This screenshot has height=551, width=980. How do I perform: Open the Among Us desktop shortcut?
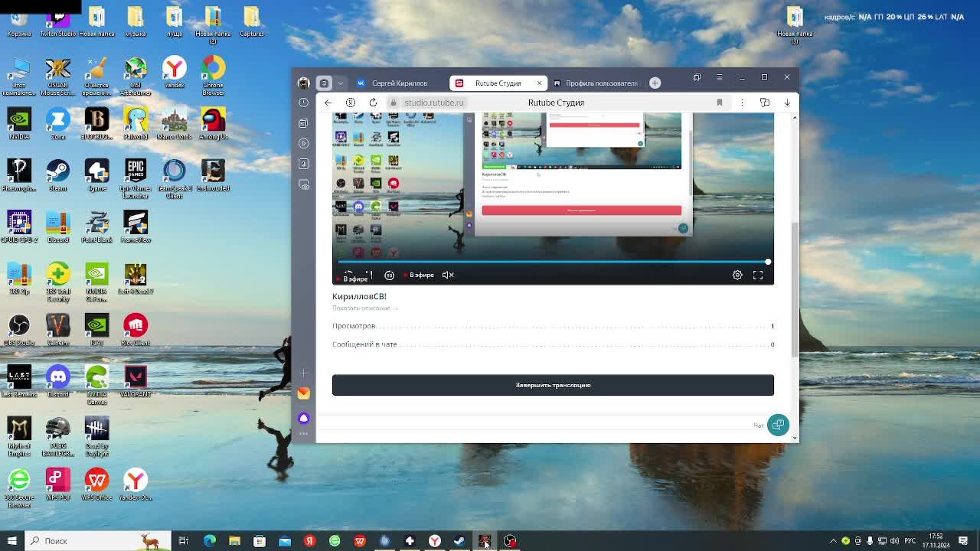(x=214, y=123)
